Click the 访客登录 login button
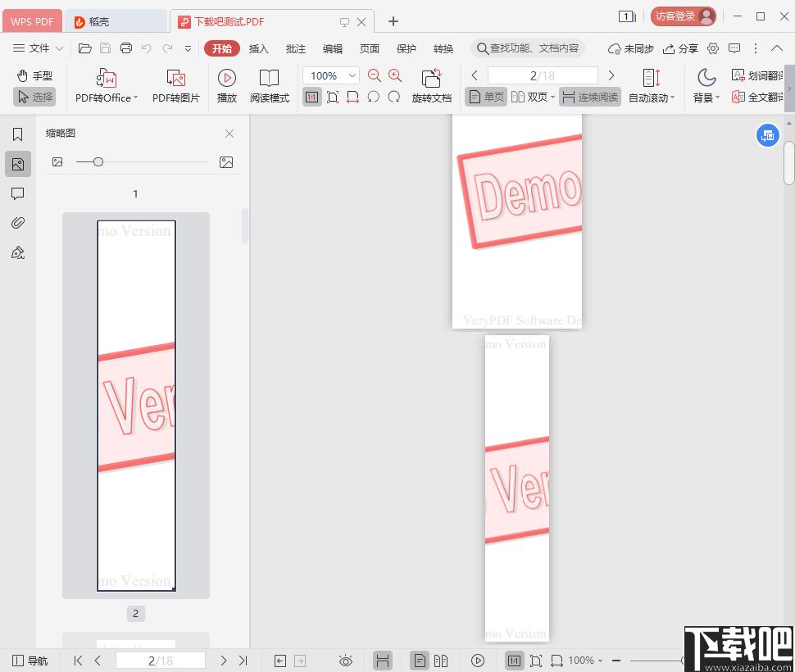Screen dimensions: 795x672 point(683,16)
